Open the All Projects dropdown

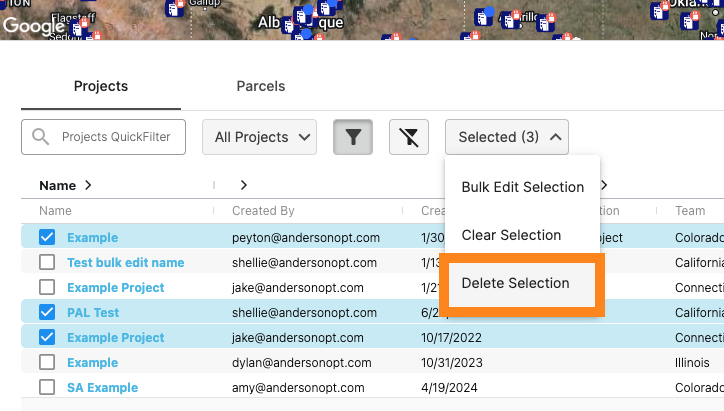pyautogui.click(x=259, y=137)
